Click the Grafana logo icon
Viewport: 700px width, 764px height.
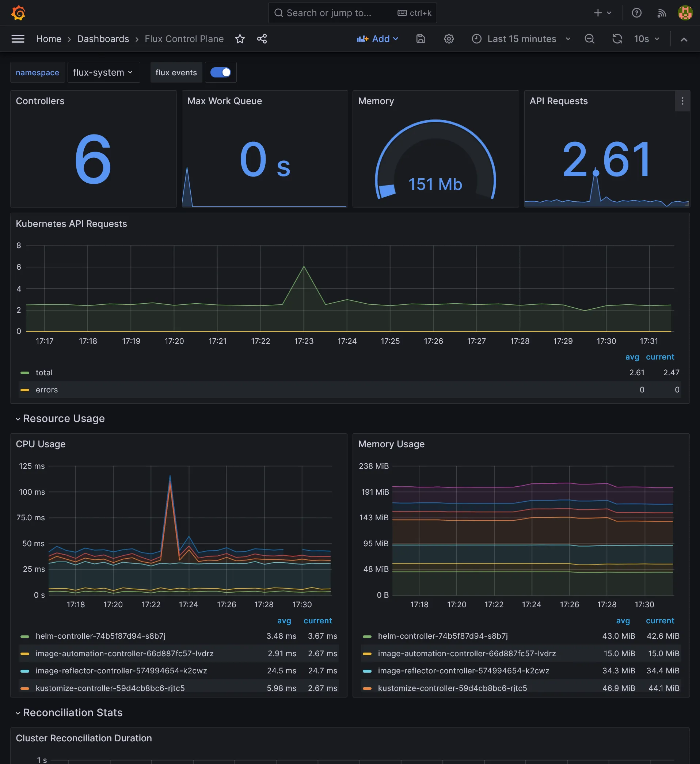pyautogui.click(x=18, y=13)
